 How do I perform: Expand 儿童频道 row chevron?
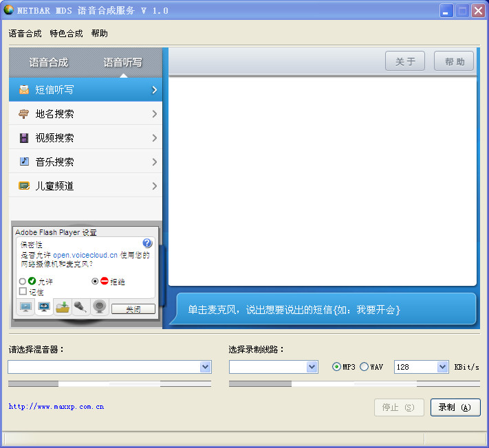pos(154,186)
